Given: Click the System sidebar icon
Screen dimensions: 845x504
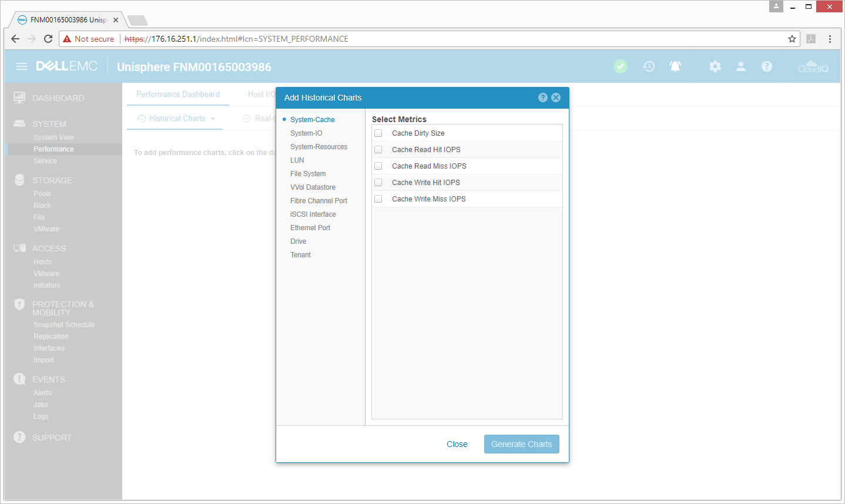Looking at the screenshot, I should point(19,123).
